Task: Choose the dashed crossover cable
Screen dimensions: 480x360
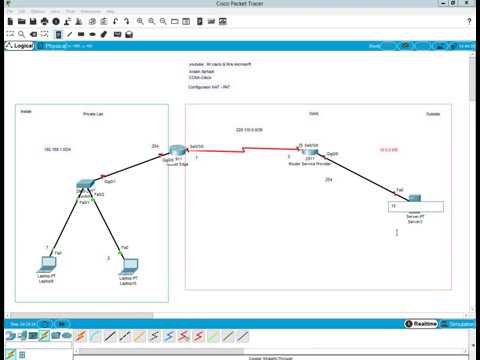Action: tap(124, 336)
